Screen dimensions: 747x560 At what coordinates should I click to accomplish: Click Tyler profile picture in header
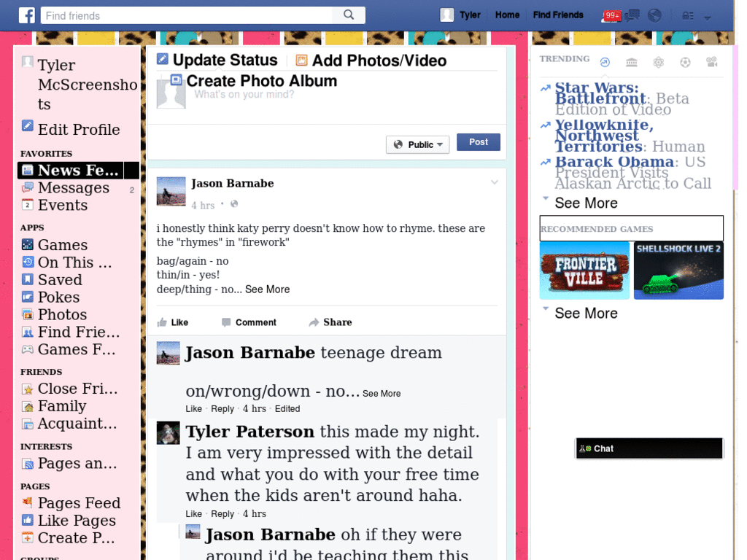447,15
